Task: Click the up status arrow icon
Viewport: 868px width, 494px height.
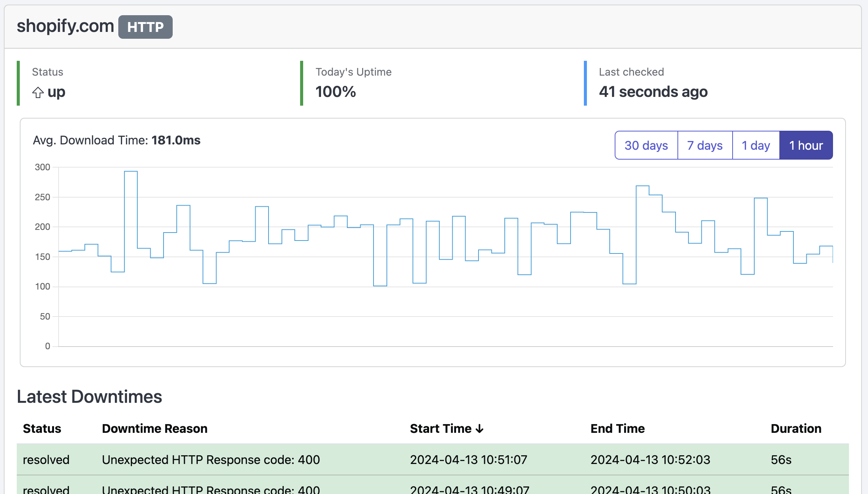Action: point(38,92)
